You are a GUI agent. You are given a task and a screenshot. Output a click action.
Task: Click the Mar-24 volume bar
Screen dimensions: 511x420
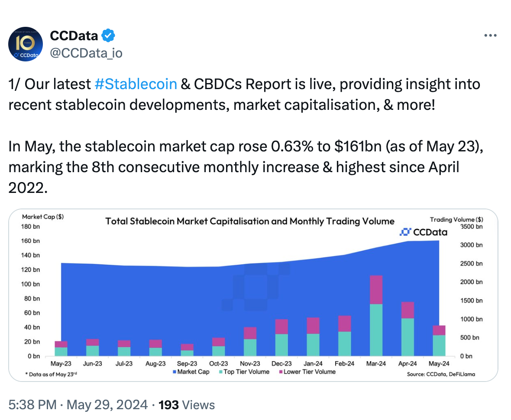click(x=376, y=316)
